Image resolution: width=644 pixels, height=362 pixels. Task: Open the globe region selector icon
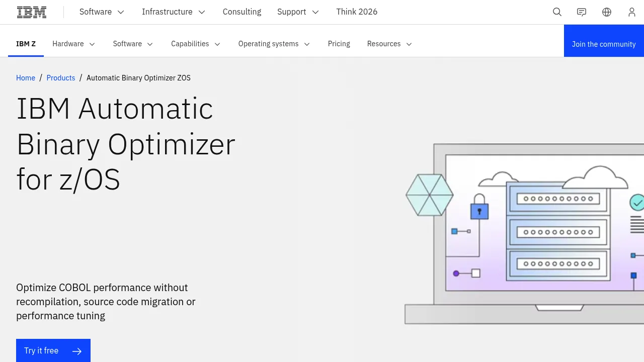[607, 12]
